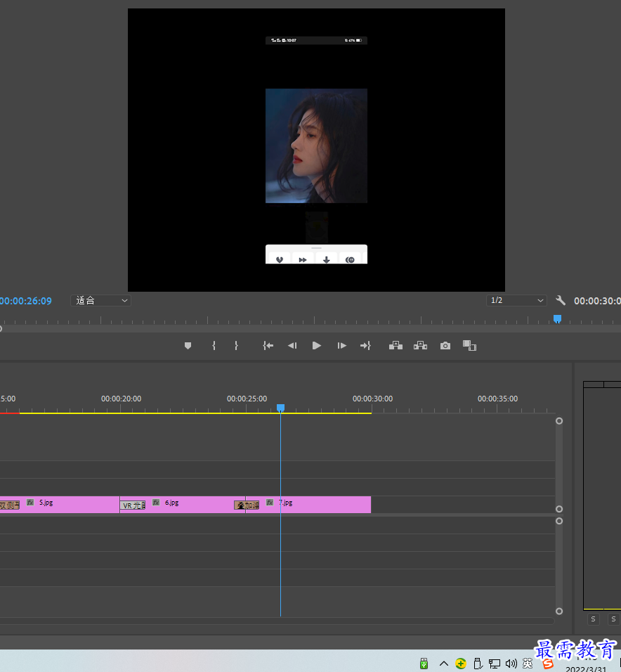This screenshot has width=621, height=672.
Task: Click the 00:00:20:00 mark on timeline ruler
Action: point(122,399)
